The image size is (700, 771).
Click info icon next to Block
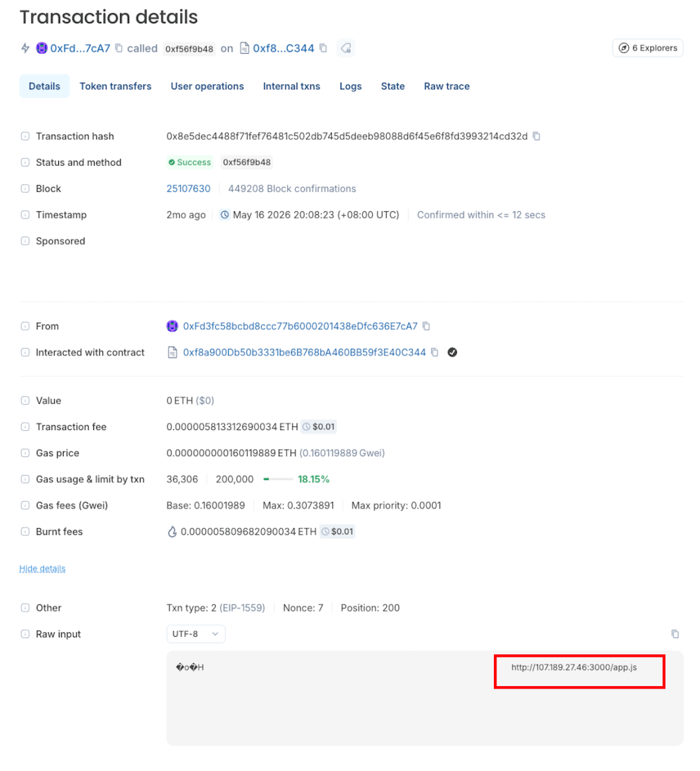[x=25, y=189]
